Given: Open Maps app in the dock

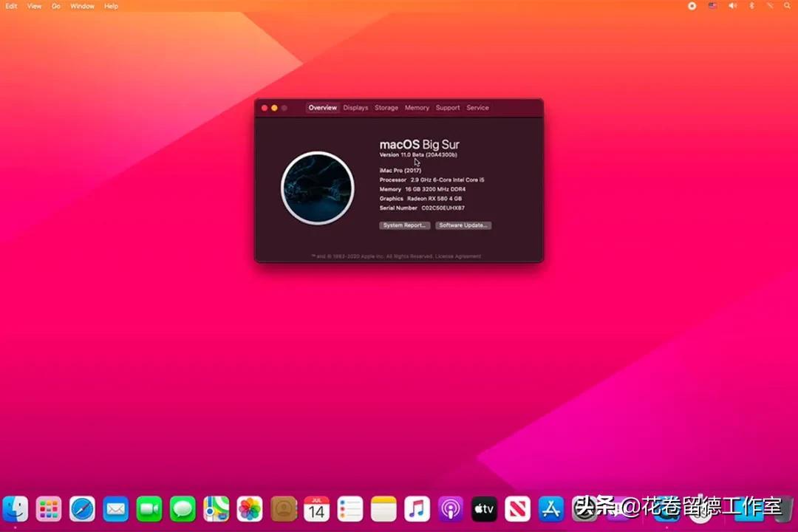Looking at the screenshot, I should coord(216,508).
